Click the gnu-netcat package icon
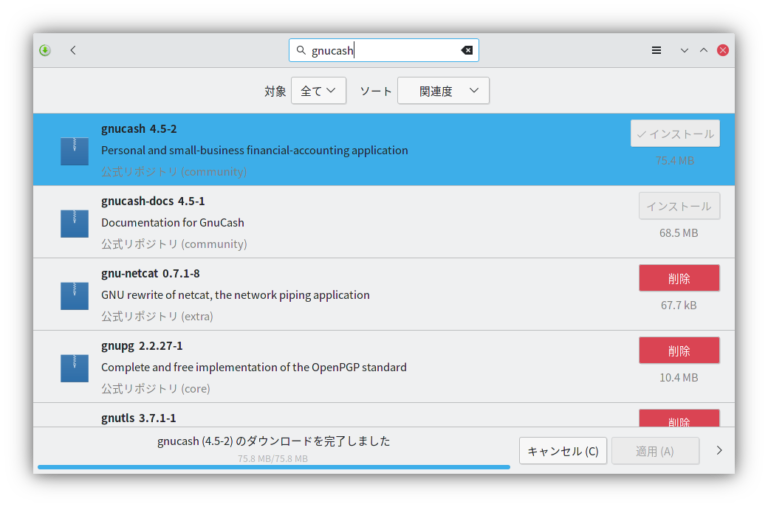This screenshot has width=768, height=507. (x=74, y=296)
